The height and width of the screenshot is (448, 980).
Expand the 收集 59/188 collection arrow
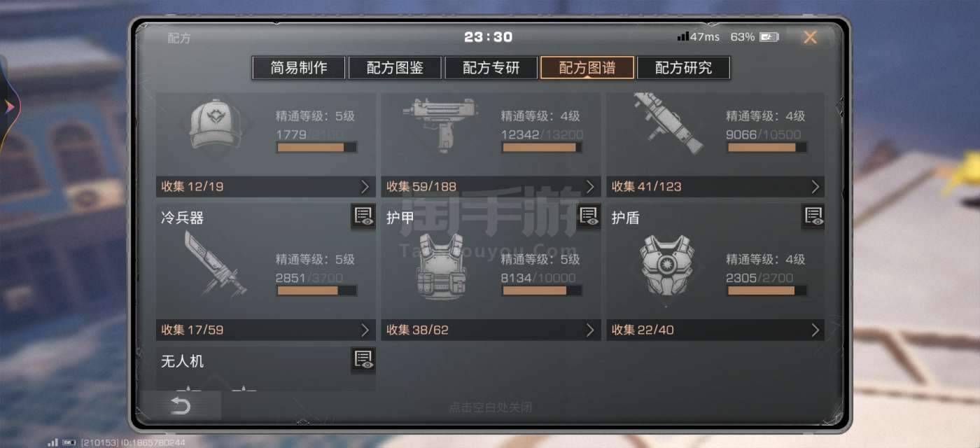point(590,187)
